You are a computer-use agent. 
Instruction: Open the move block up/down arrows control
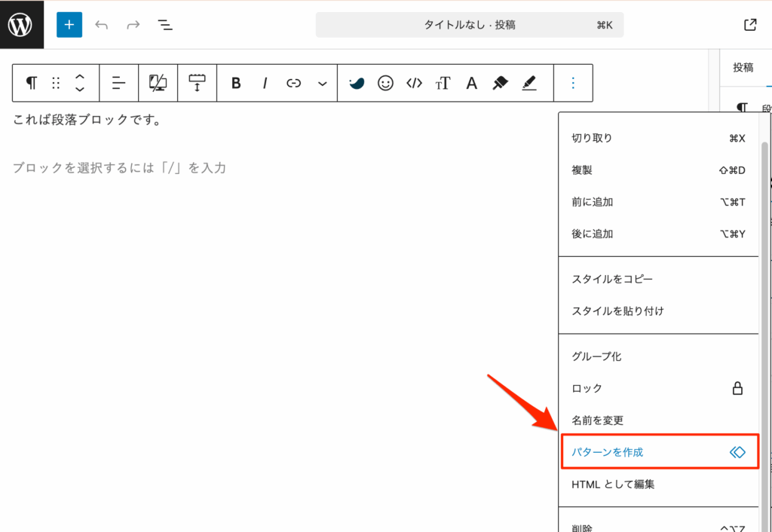[80, 83]
